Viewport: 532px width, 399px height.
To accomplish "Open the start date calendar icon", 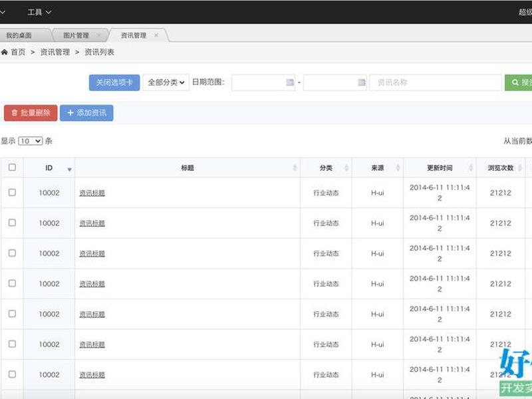I will tap(290, 82).
